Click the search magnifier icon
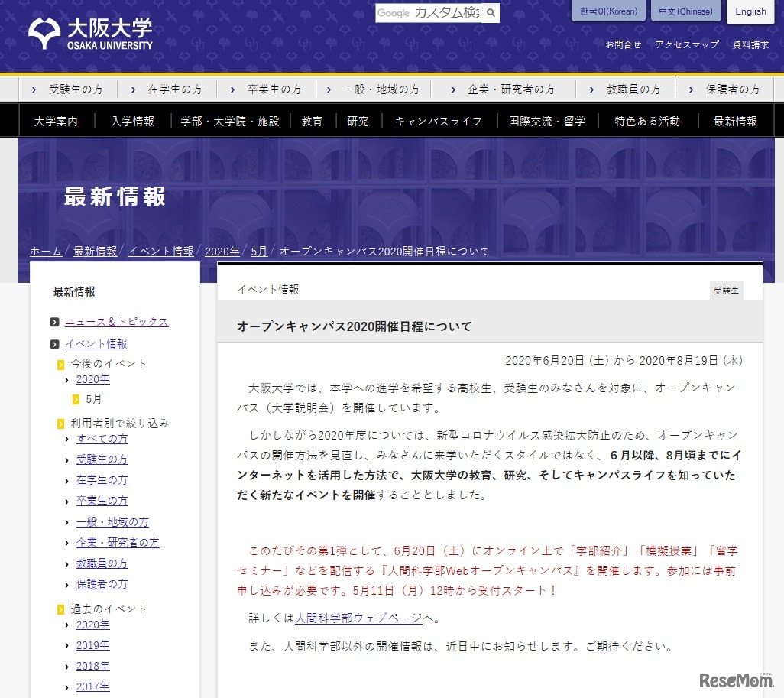This screenshot has width=784, height=698. (491, 13)
